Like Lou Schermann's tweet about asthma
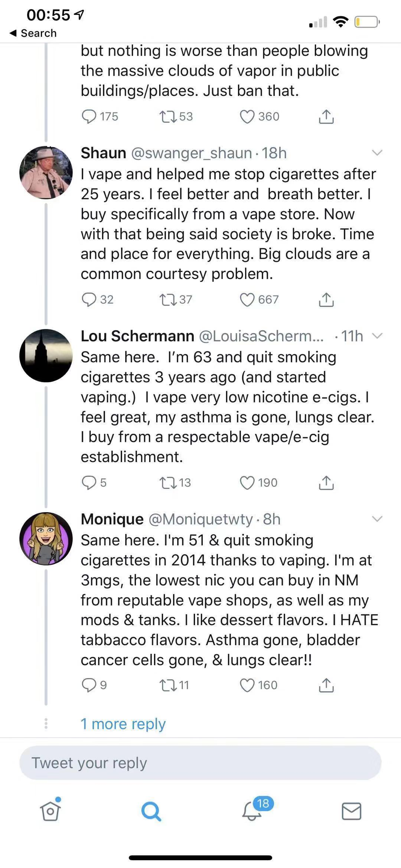 pyautogui.click(x=247, y=483)
